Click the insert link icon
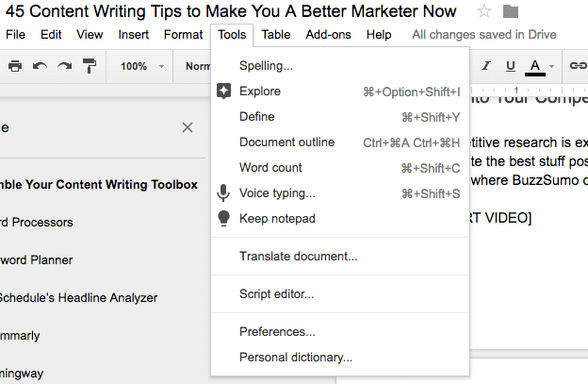The width and height of the screenshot is (588, 384). pos(576,66)
